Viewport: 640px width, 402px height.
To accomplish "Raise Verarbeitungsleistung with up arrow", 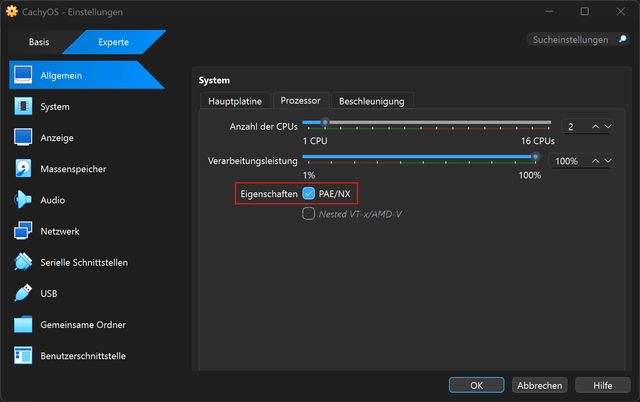I will 596,161.
